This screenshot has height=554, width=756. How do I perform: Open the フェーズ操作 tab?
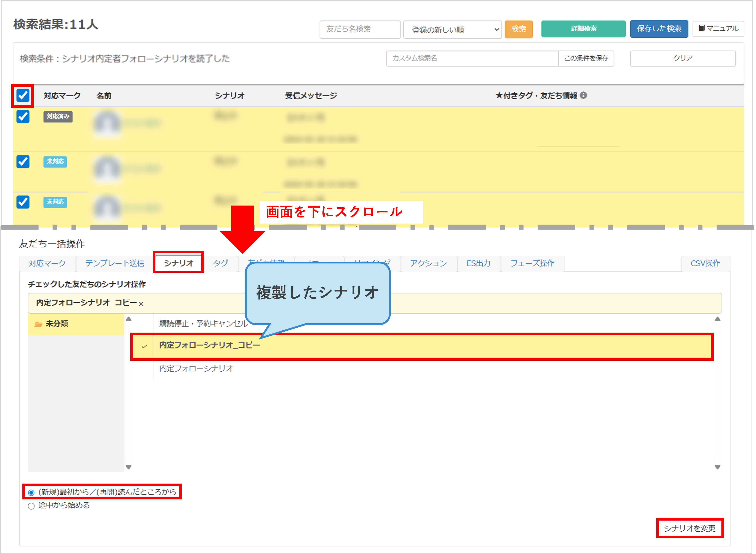pos(532,263)
